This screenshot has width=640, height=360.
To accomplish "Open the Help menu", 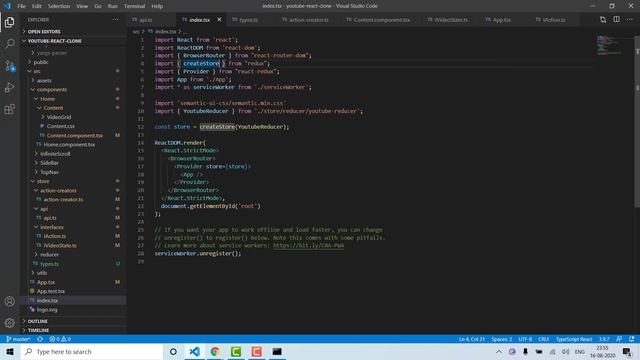I will pos(157,6).
